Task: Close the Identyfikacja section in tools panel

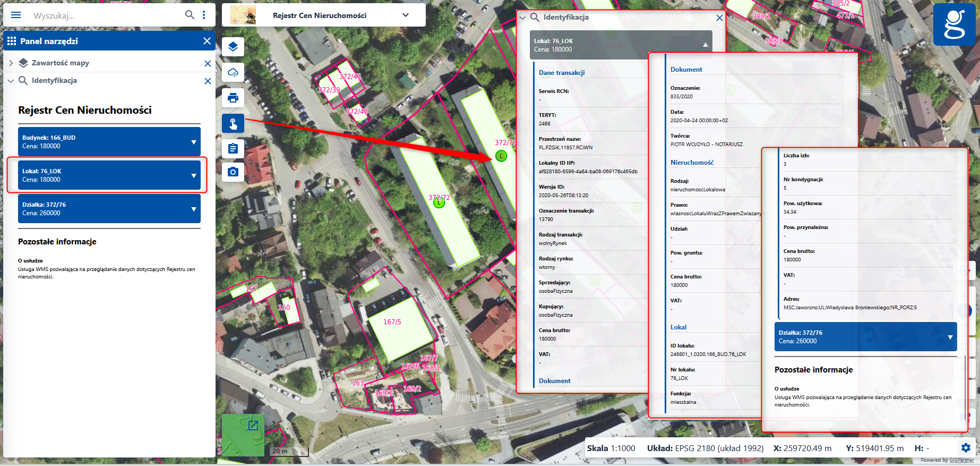Action: coord(208,81)
